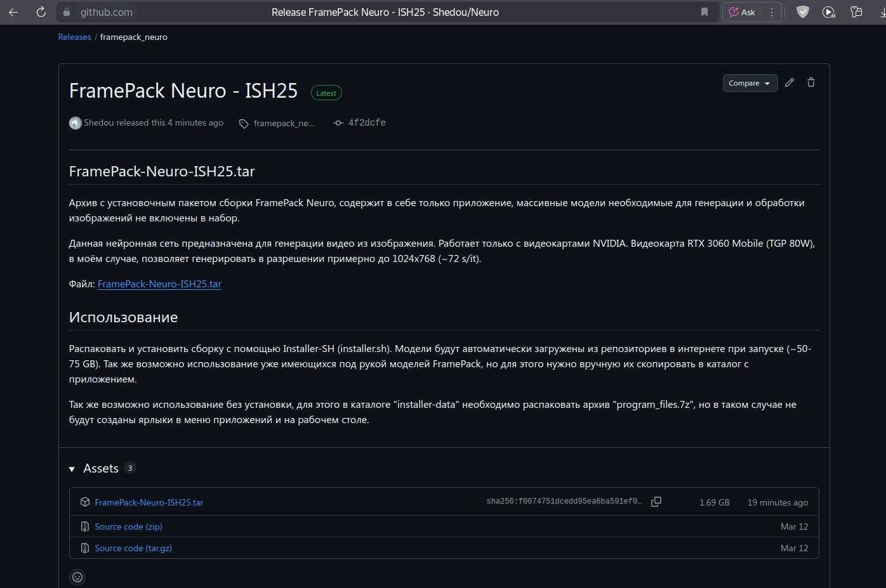Click the 1.69 GB file size

pyautogui.click(x=715, y=502)
